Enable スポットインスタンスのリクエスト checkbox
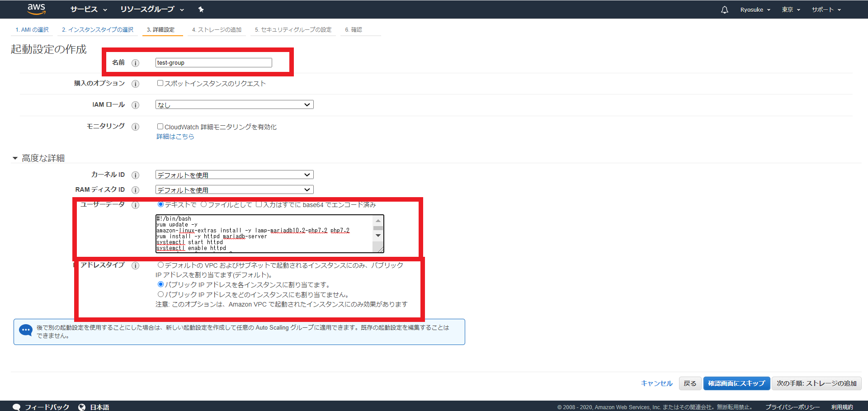Viewport: 868px width, 411px height. click(x=160, y=83)
